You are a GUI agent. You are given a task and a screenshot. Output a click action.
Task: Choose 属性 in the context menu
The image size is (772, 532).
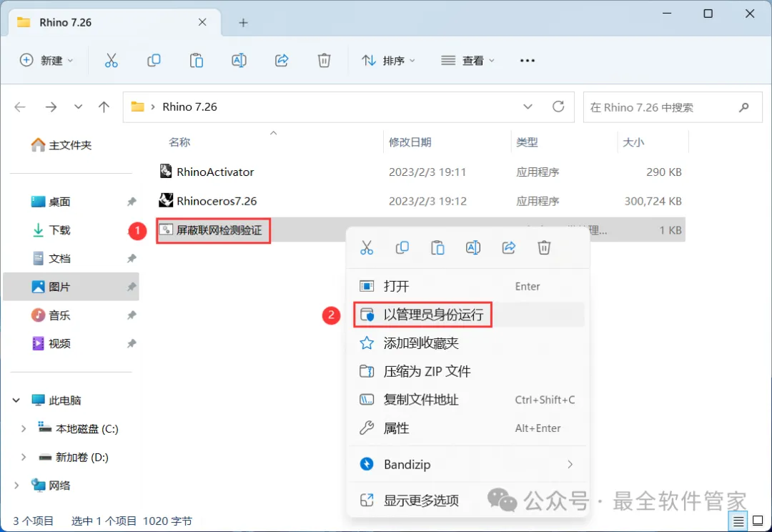tap(467, 428)
